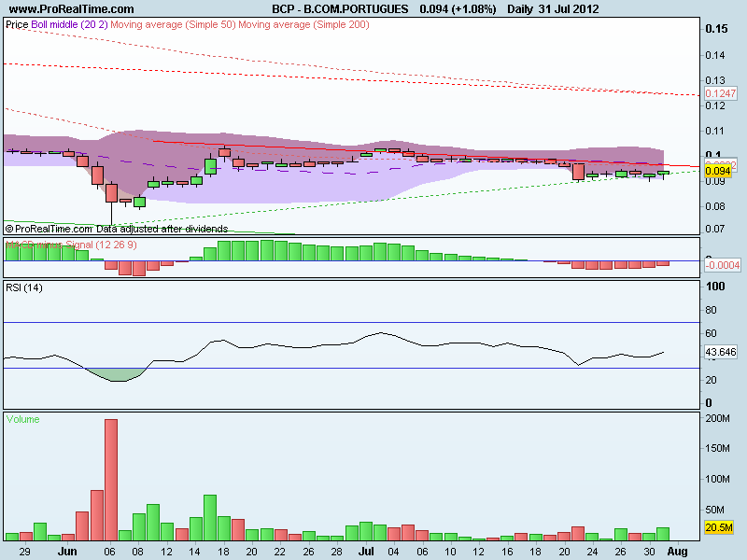The width and height of the screenshot is (747, 560).
Task: Click the Volume panel label
Action: [22, 419]
